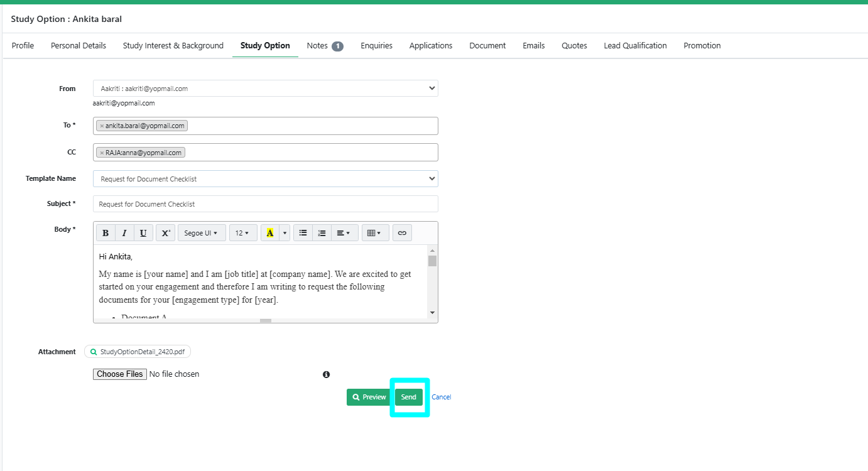Click the aakriti@yopmail.com text below From

[124, 103]
